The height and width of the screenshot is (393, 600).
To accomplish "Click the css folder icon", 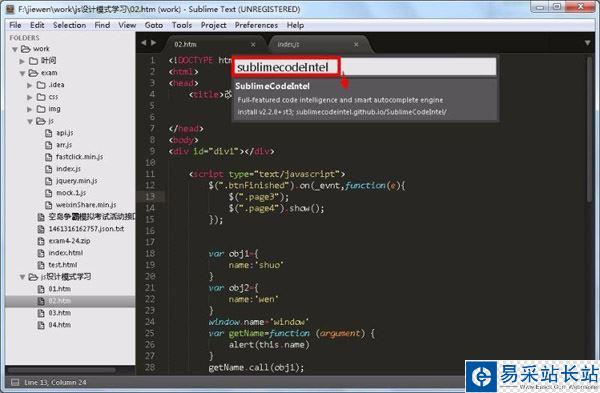I will click(x=41, y=97).
